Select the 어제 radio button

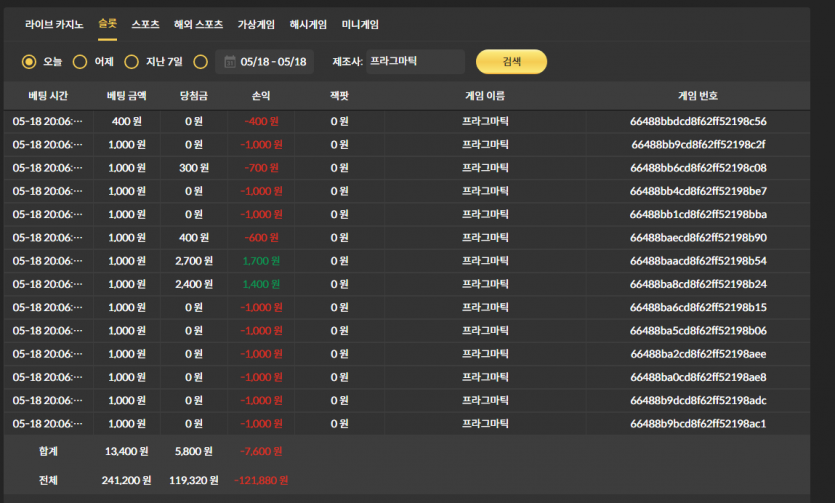pyautogui.click(x=80, y=62)
